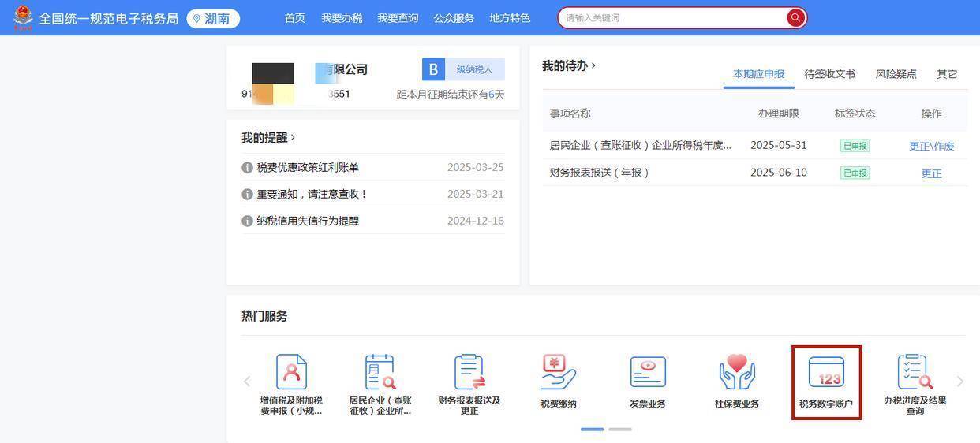Switch to the 本期应申报 tab
Image resolution: width=980 pixels, height=443 pixels.
[758, 74]
